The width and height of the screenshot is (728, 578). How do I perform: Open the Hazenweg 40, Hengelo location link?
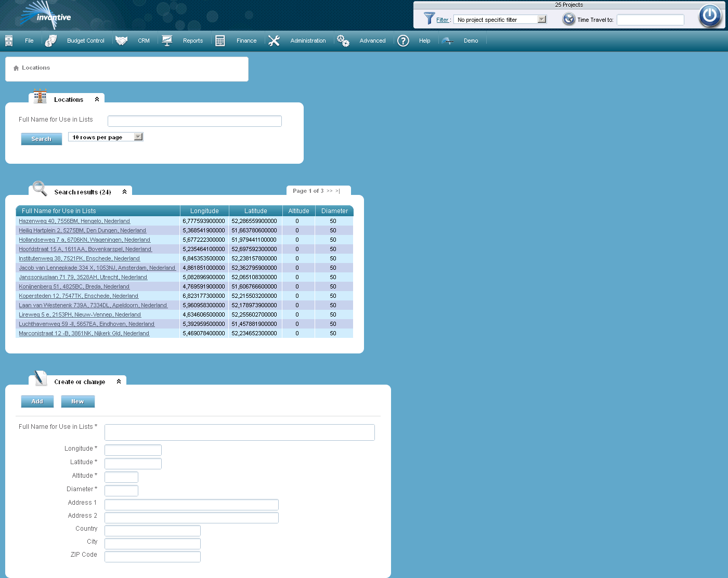74,221
